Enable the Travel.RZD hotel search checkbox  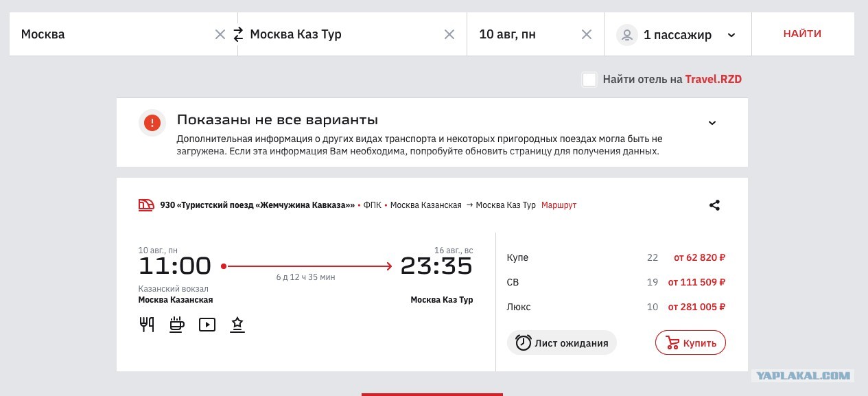[589, 79]
